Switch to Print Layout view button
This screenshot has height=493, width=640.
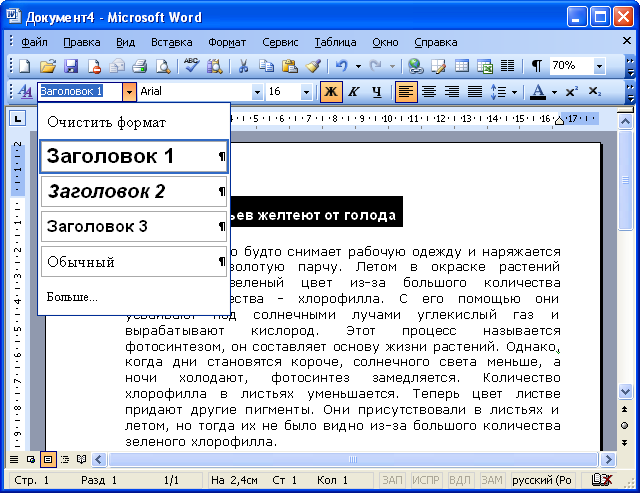point(48,460)
